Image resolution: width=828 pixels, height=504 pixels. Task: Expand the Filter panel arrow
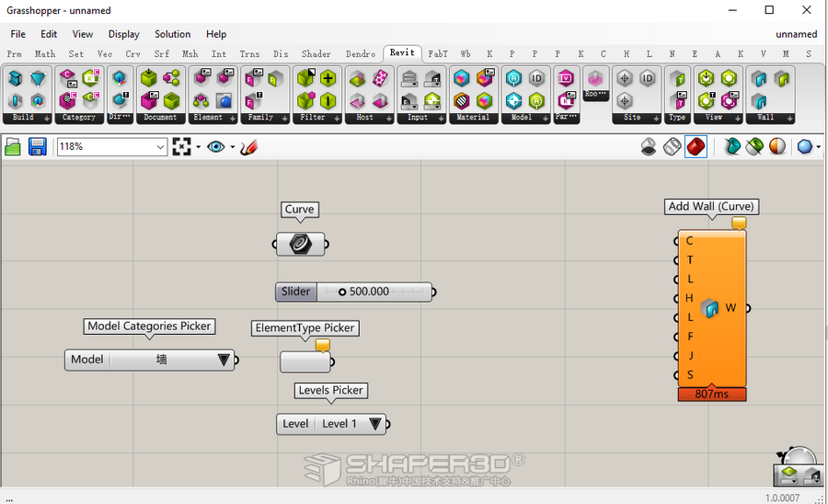(337, 119)
